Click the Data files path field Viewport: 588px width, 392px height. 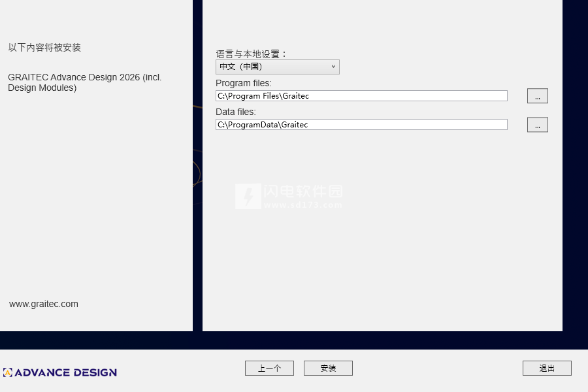[361, 125]
